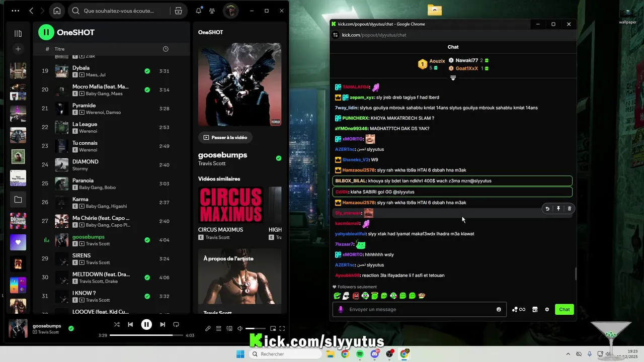Click taskbar Rechercher search box
The height and width of the screenshot is (362, 644).
click(x=285, y=354)
